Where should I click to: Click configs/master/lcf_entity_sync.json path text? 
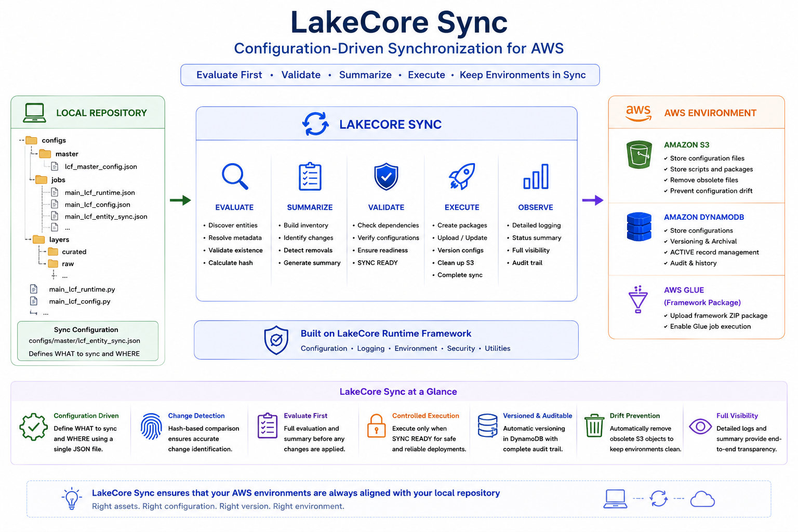[84, 341]
